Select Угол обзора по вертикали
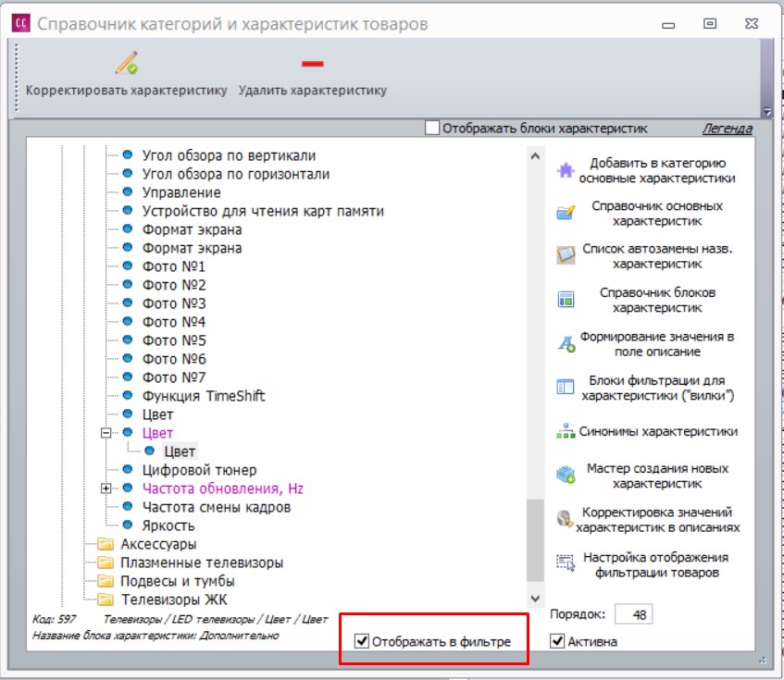Viewport: 784px width, 680px height. point(229,155)
